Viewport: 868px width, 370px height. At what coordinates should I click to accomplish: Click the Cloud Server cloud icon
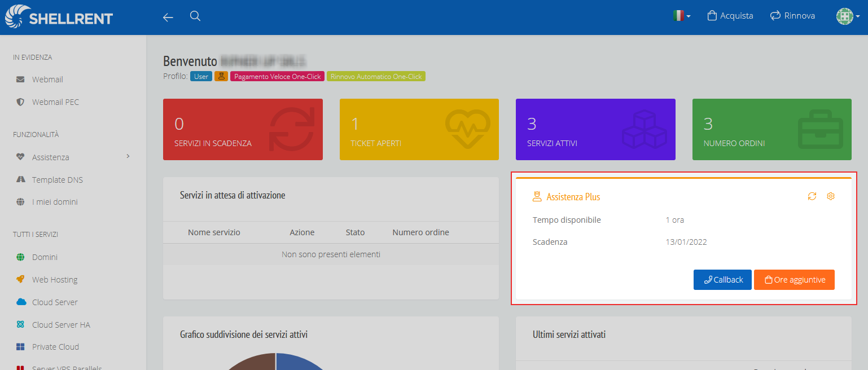click(21, 302)
